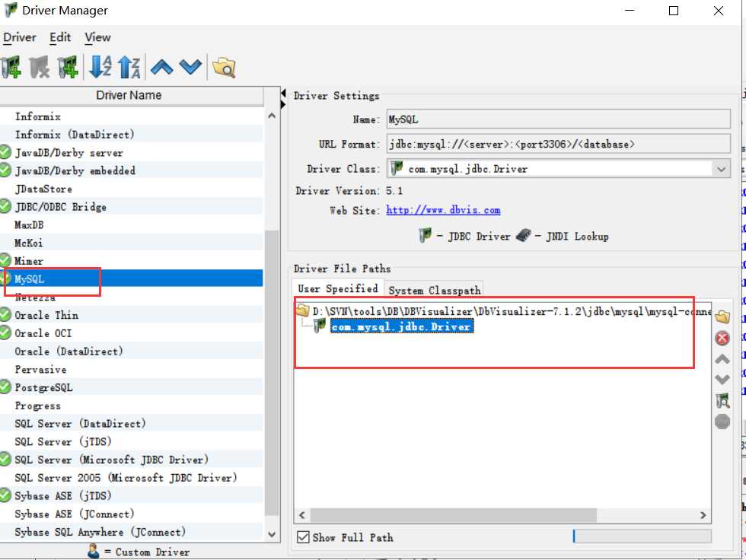Image resolution: width=746 pixels, height=560 pixels.
Task: Select the D:\SVN\tools driver path row
Action: coord(502,311)
